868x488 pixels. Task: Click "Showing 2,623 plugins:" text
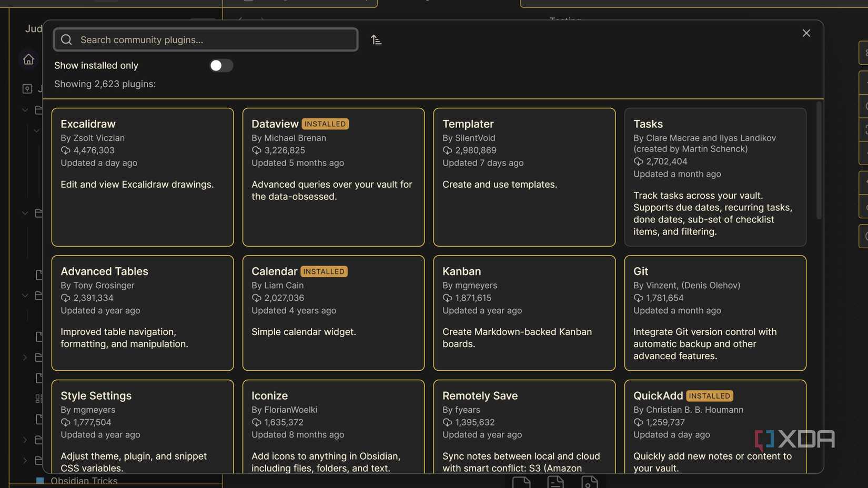[105, 84]
